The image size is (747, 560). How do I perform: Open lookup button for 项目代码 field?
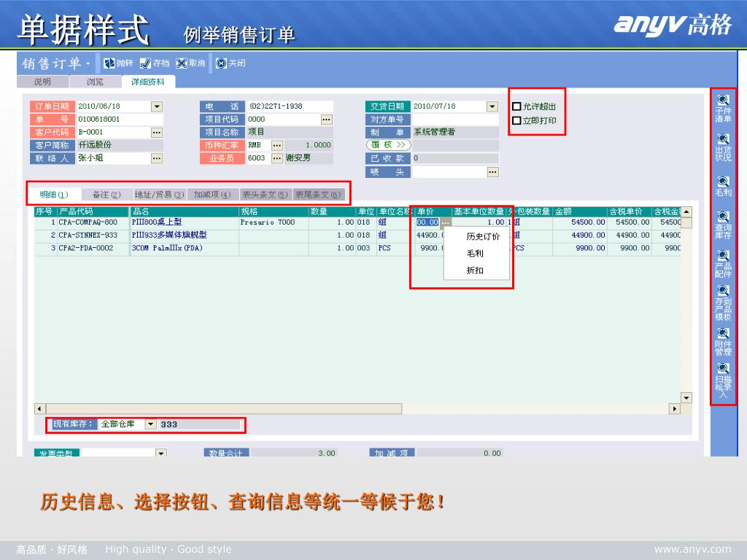[326, 120]
